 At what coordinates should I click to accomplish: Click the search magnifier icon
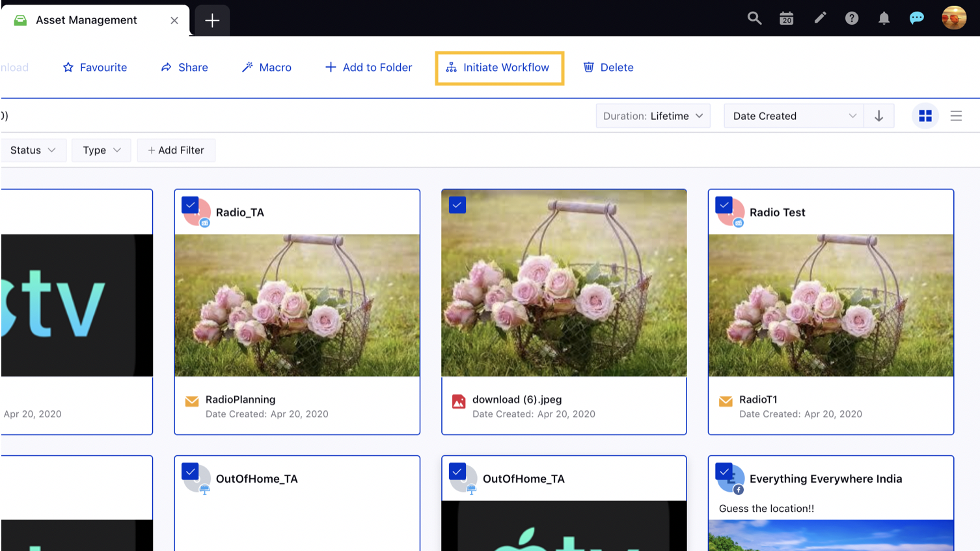(x=754, y=18)
